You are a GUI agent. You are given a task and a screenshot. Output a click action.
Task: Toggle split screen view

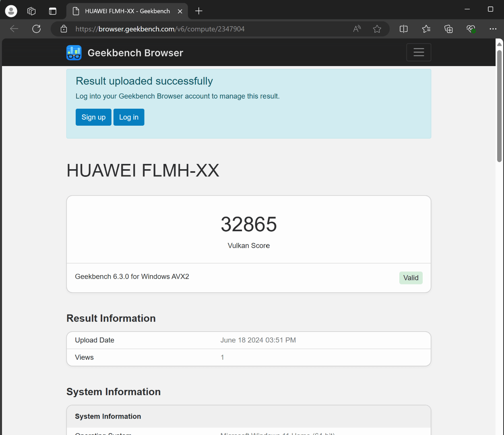[403, 29]
